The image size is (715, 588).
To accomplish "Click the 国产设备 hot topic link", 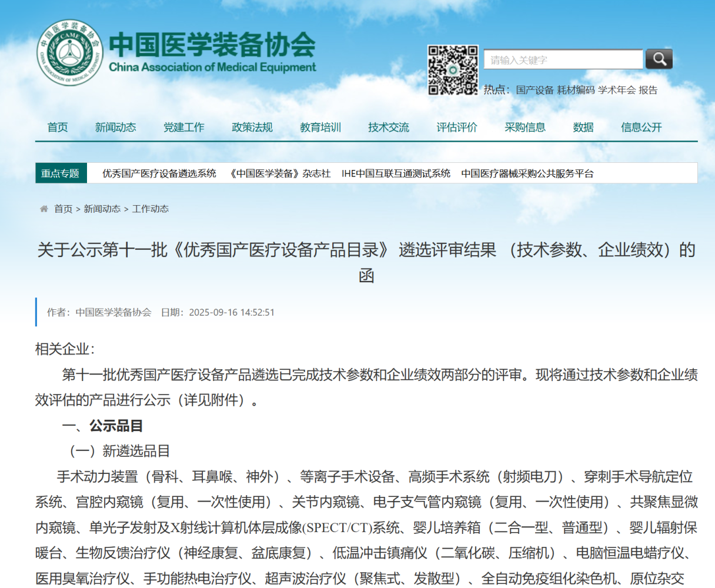I will [534, 90].
